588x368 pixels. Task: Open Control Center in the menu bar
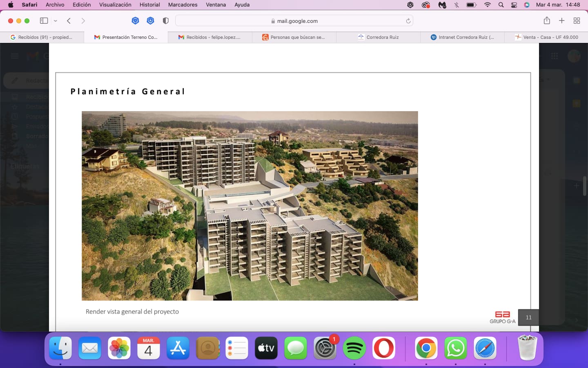[x=514, y=5]
